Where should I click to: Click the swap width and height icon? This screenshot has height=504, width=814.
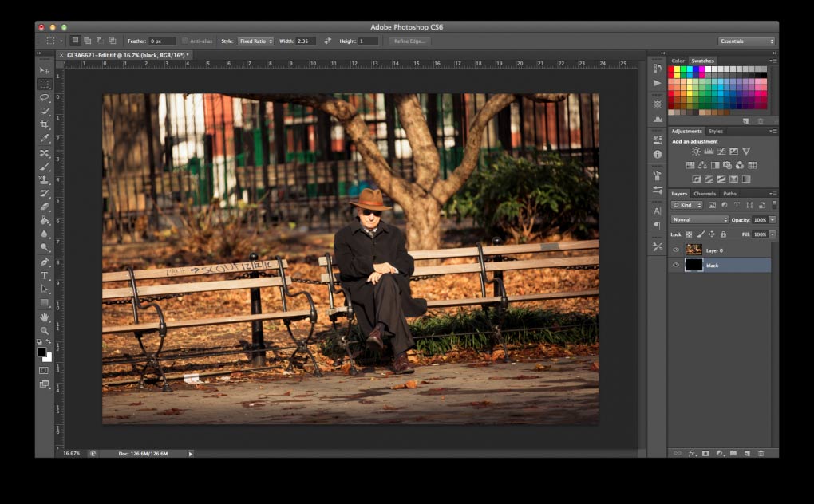tap(327, 41)
